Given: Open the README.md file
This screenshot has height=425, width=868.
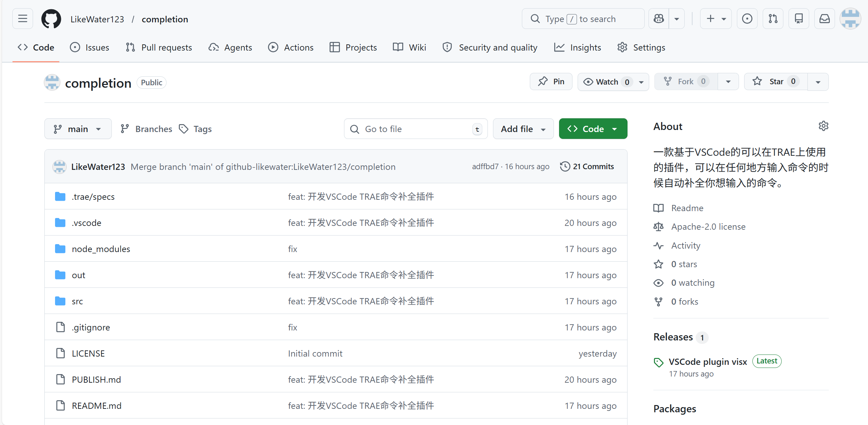Looking at the screenshot, I should coord(96,406).
